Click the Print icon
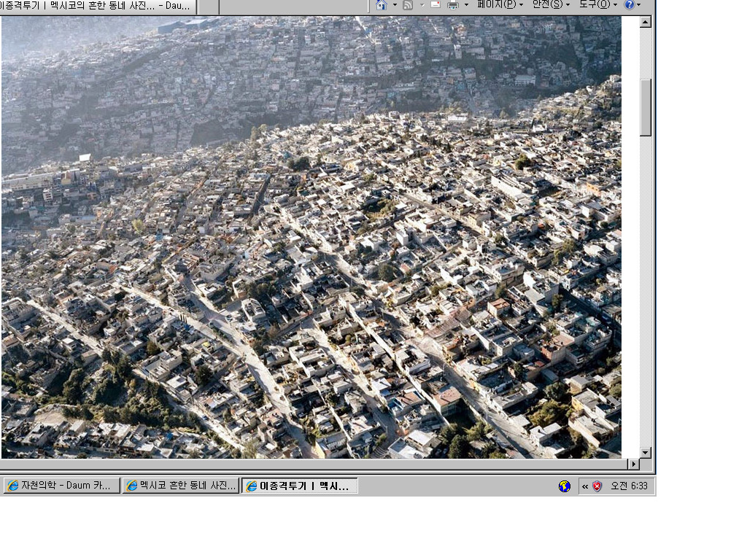The width and height of the screenshot is (747, 560). tap(453, 5)
